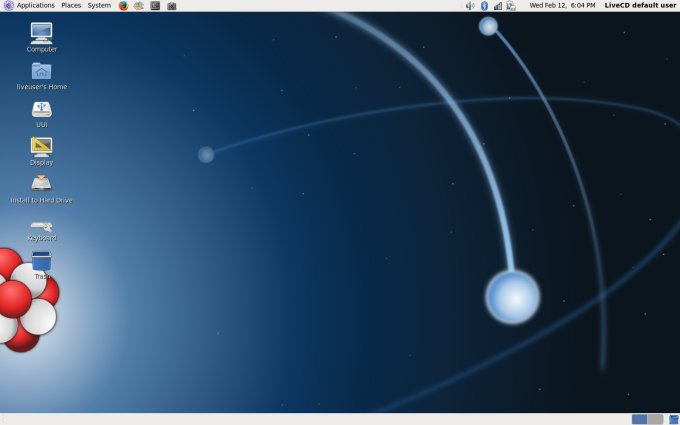Launch the mail client from the panel
This screenshot has width=680, height=425.
tap(139, 6)
